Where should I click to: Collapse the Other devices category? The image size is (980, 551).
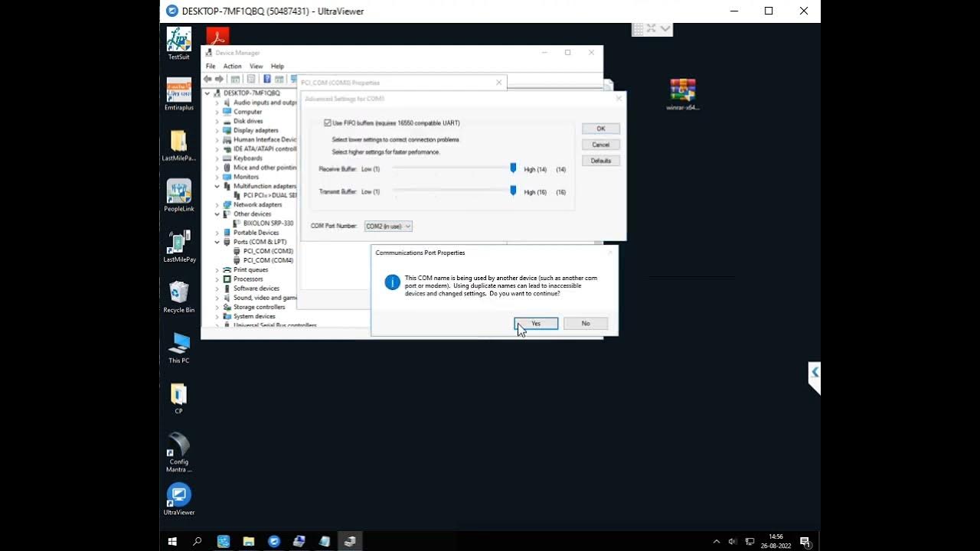[x=217, y=214]
